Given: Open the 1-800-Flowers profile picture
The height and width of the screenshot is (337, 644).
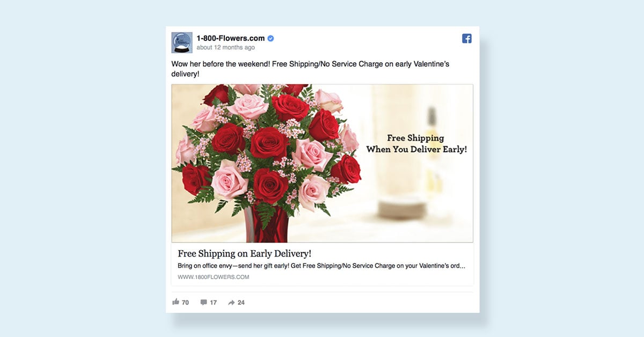Looking at the screenshot, I should click(x=182, y=43).
